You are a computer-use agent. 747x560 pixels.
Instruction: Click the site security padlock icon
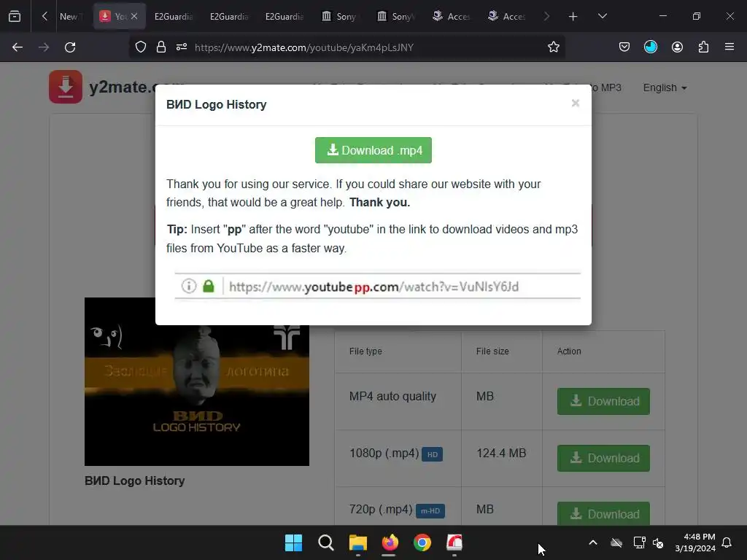click(161, 47)
